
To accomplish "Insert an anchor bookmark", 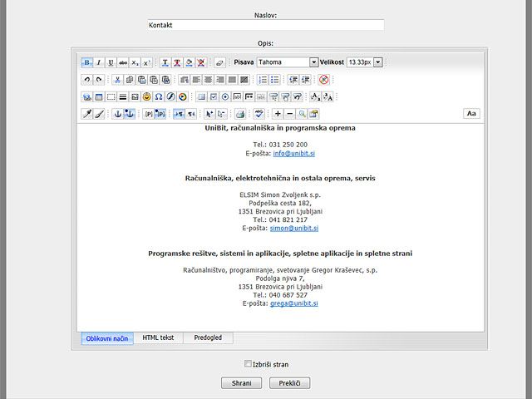I will (117, 114).
